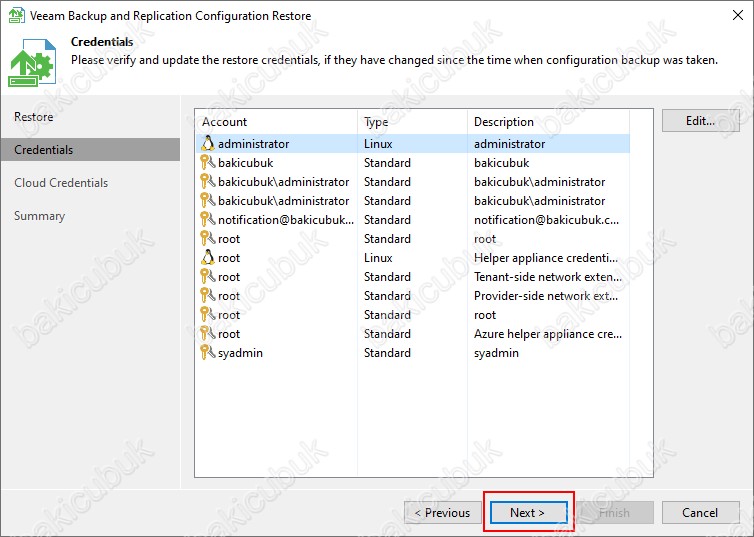This screenshot has height=537, width=754.
Task: Click Next to continue the wizard
Action: click(x=527, y=513)
